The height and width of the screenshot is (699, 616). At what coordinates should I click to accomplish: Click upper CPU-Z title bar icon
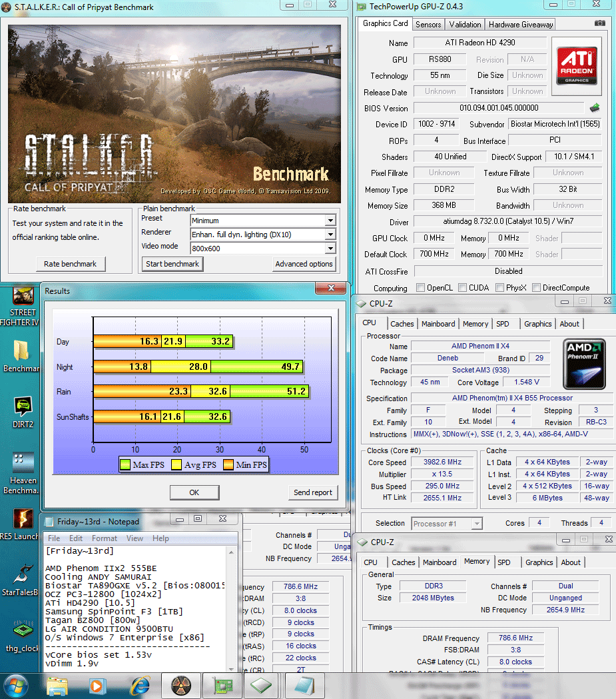(362, 304)
